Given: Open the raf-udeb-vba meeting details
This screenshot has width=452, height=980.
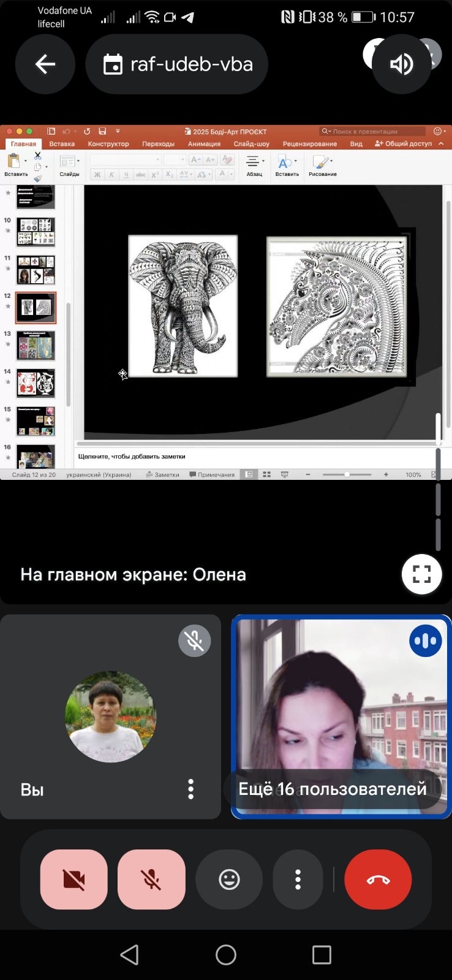Looking at the screenshot, I should [x=177, y=64].
